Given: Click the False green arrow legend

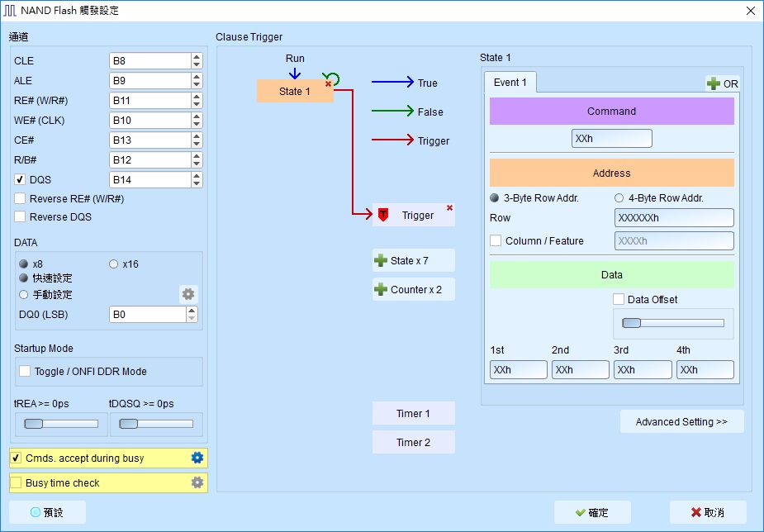Looking at the screenshot, I should pos(392,111).
